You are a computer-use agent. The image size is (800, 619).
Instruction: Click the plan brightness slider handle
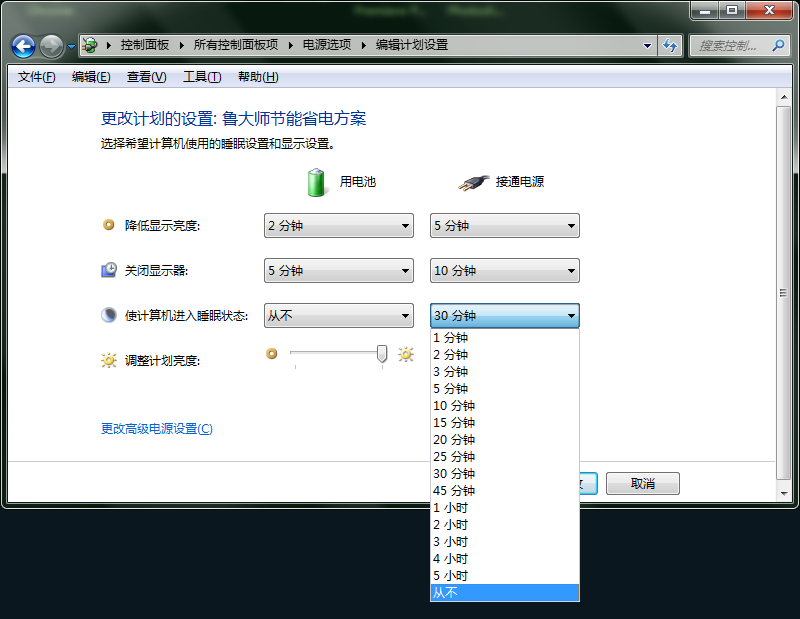tap(380, 355)
